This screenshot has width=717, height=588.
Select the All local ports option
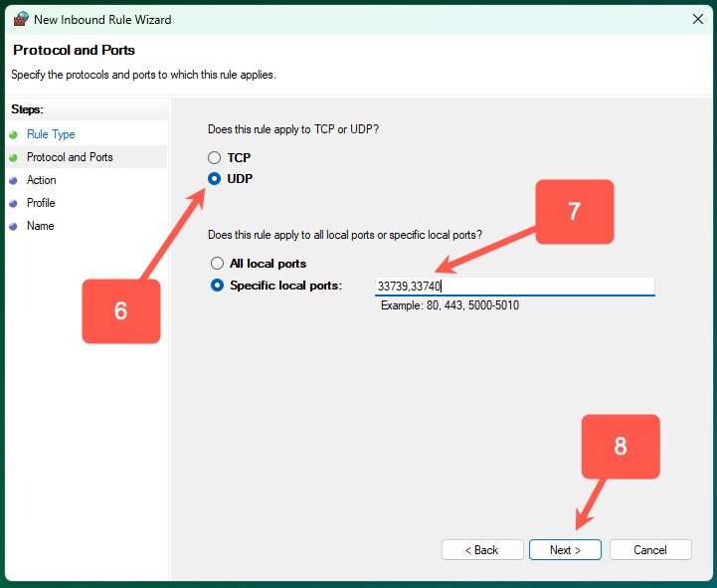tap(217, 264)
